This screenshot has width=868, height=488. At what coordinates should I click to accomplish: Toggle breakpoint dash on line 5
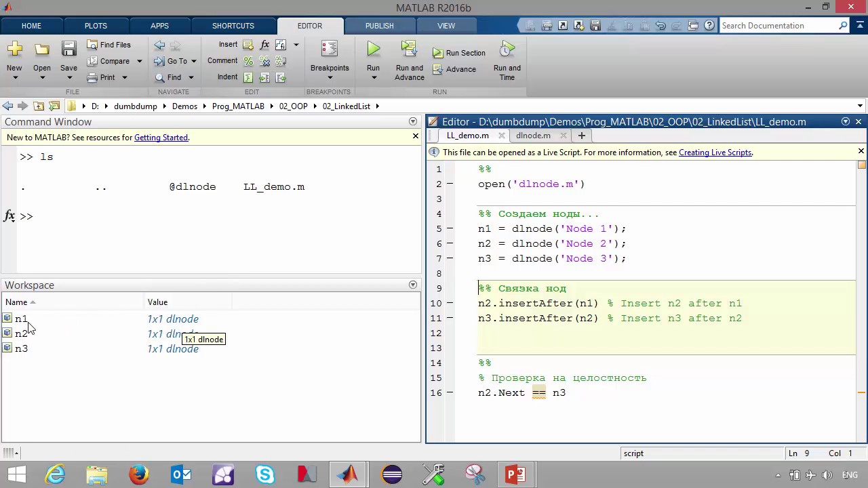(450, 229)
